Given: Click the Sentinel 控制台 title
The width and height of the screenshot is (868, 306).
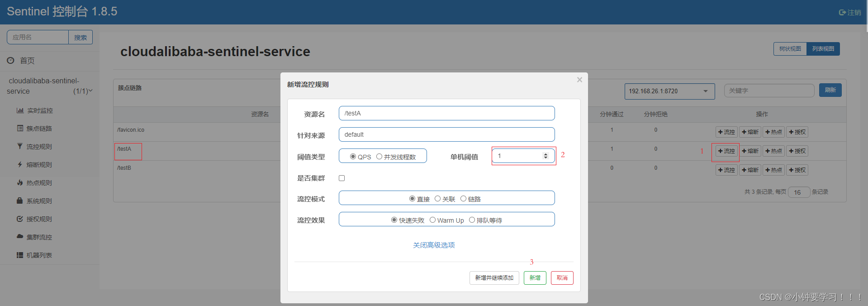Looking at the screenshot, I should pos(62,11).
